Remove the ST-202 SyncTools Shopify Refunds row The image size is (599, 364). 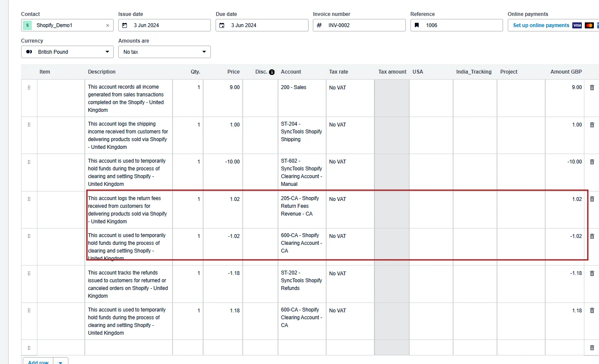pyautogui.click(x=592, y=273)
